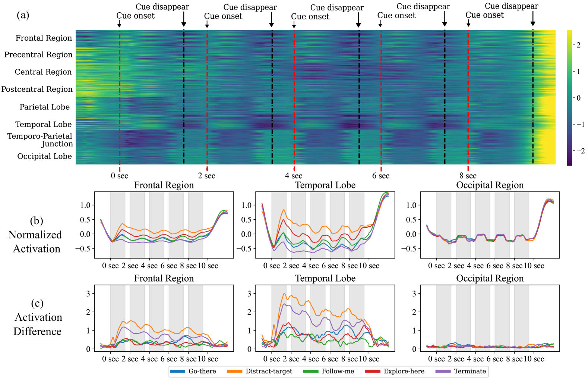Click 'Occipital Region' title in the Normalized Activation row

coord(490,185)
